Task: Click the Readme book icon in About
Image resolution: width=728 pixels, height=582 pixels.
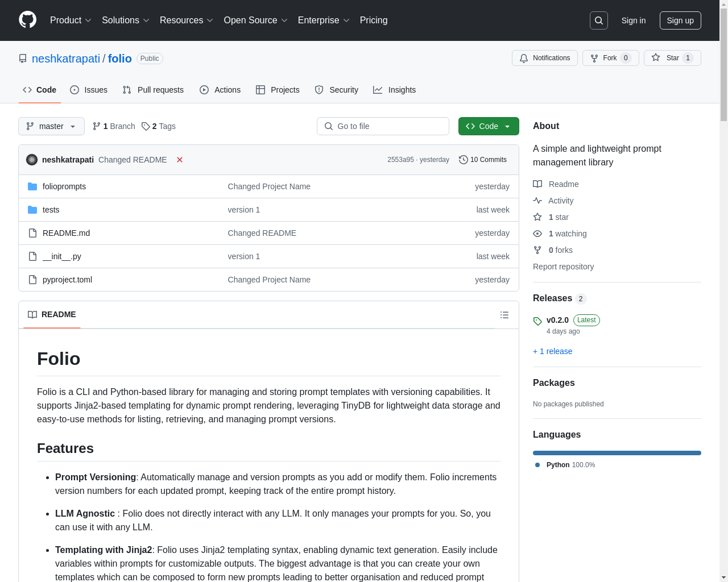Action: tap(537, 184)
